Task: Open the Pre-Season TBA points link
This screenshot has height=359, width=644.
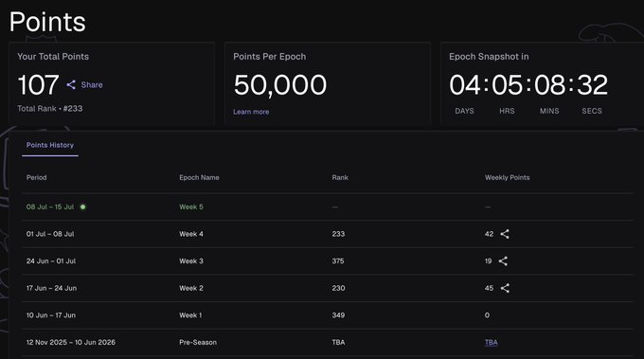Action: pos(491,342)
